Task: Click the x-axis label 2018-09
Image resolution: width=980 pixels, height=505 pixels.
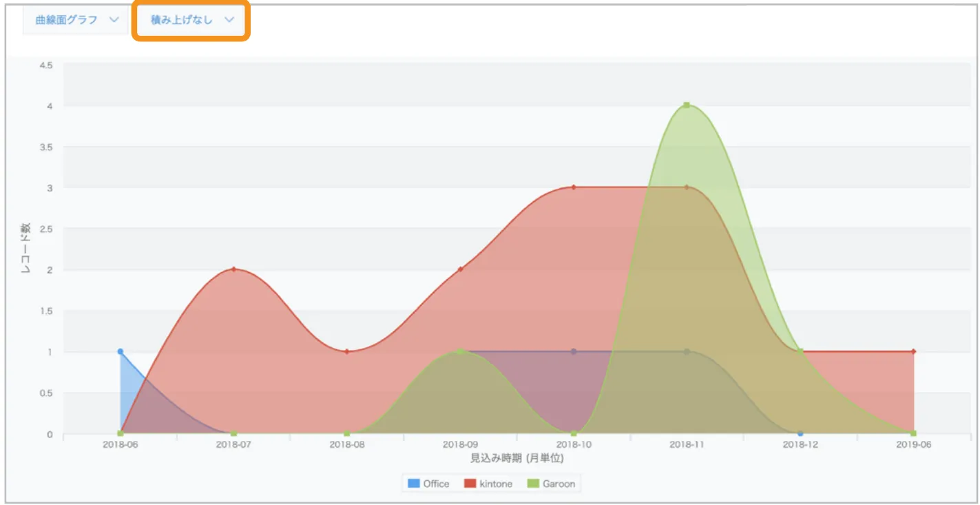Action: 460,445
